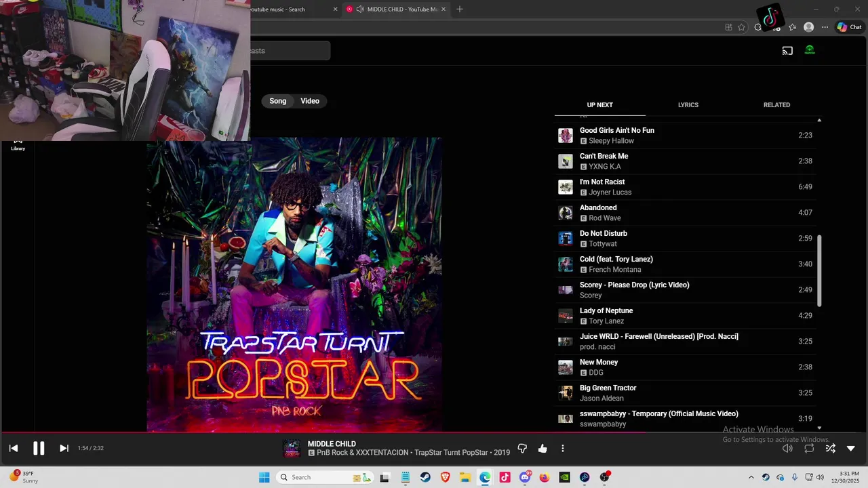The image size is (868, 488).
Task: Open Rod Wave artist link
Action: pyautogui.click(x=605, y=218)
